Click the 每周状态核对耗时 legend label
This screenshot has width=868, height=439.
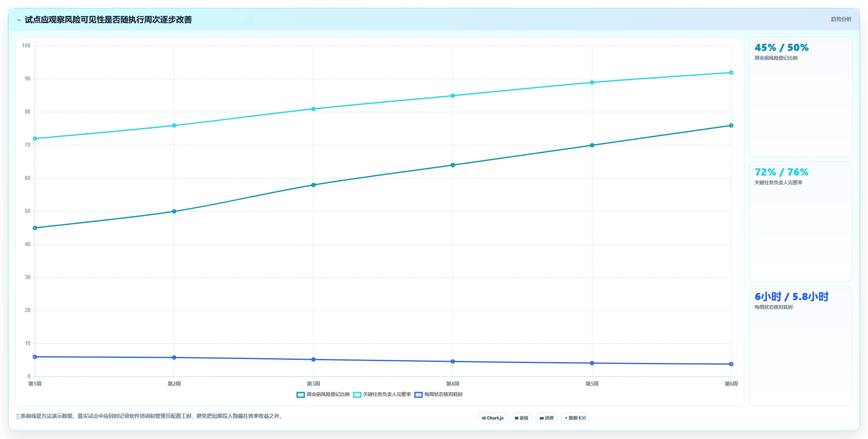coord(443,394)
